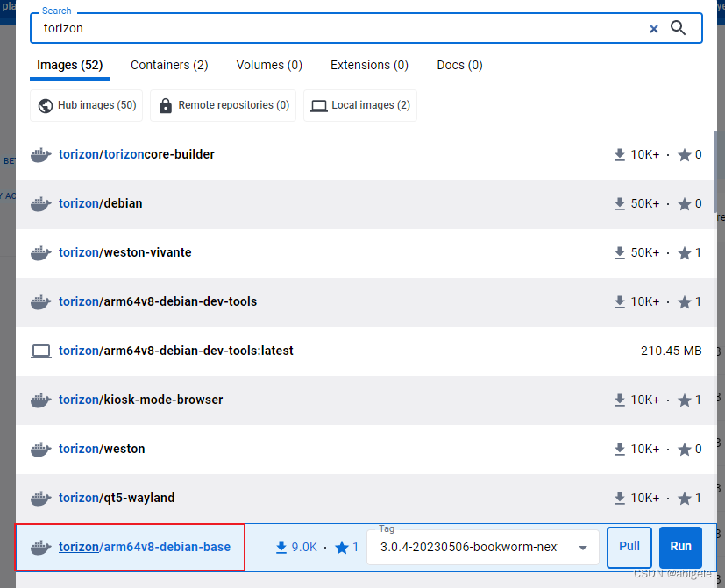Click star icon on weston-vivante row

click(685, 253)
